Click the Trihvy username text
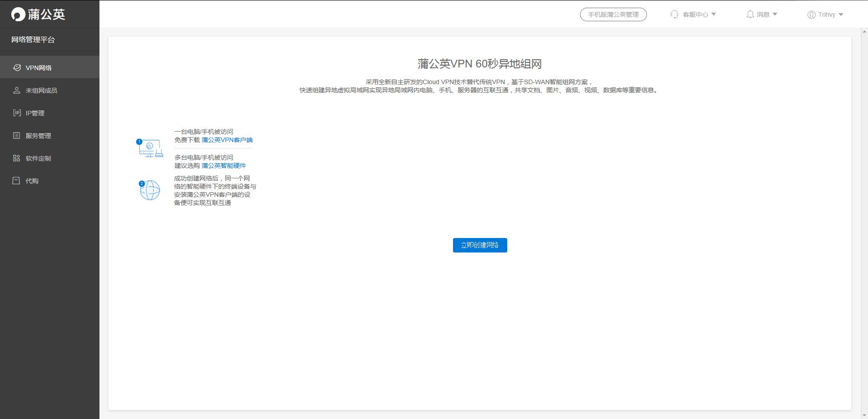868x419 pixels. tap(827, 14)
